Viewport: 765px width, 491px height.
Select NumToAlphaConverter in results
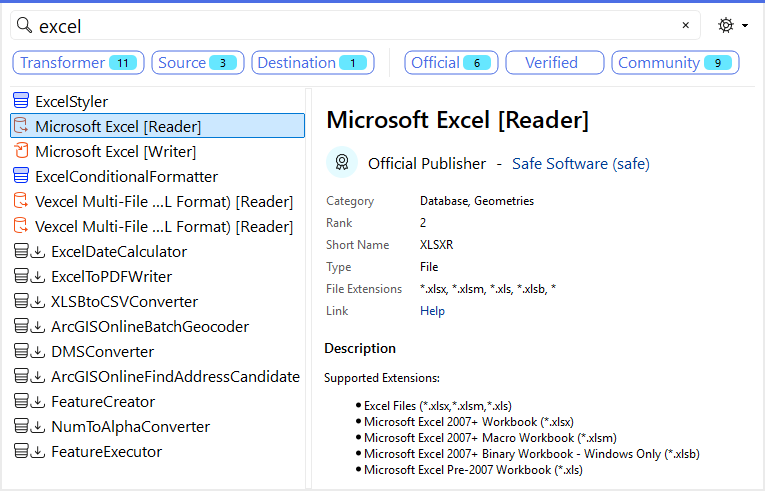(158, 427)
